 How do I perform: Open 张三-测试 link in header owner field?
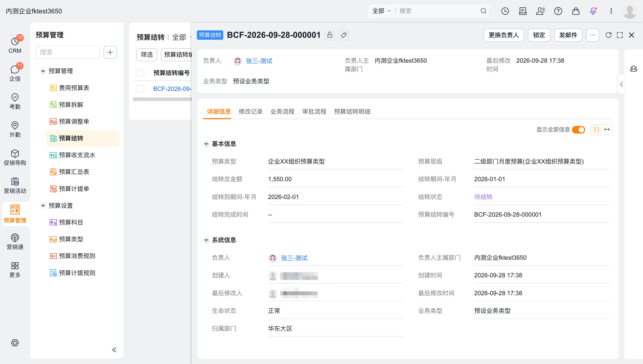(x=259, y=61)
